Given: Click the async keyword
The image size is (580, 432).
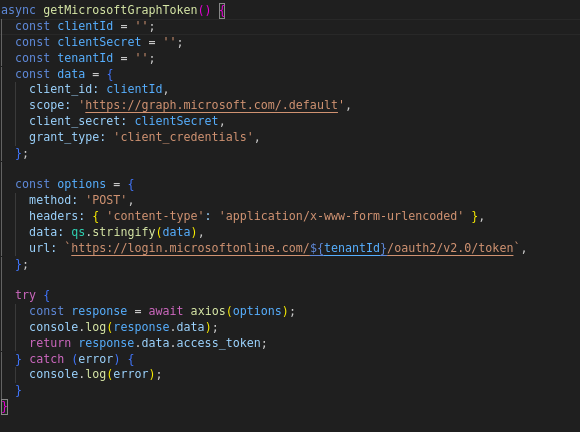Looking at the screenshot, I should 18,10.
